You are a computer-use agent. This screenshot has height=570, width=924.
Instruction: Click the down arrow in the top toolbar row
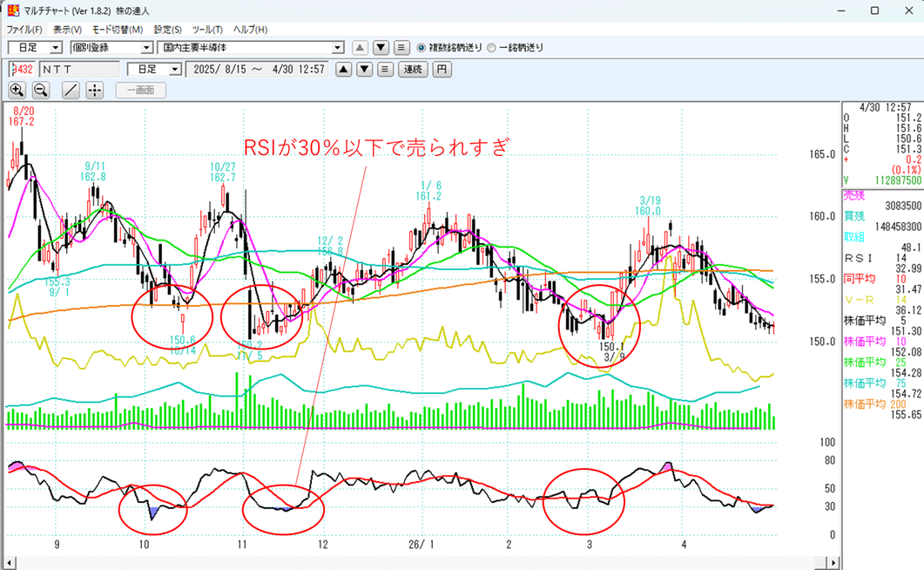381,47
